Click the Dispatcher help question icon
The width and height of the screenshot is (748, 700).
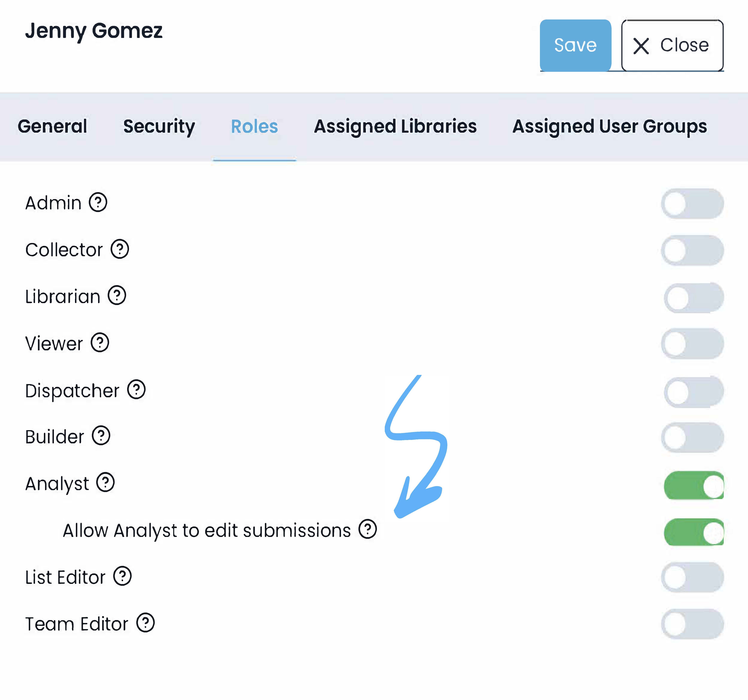[x=136, y=389]
